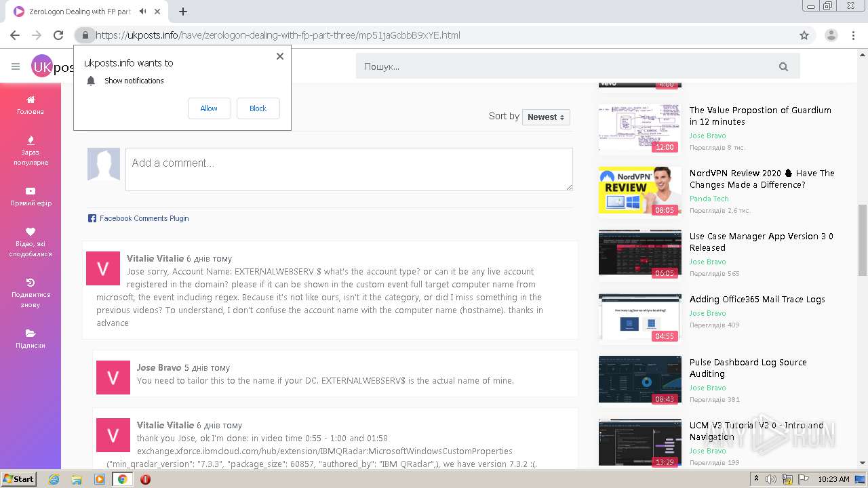The height and width of the screenshot is (488, 868).
Task: Click volume icon in system tray
Action: coord(772,479)
